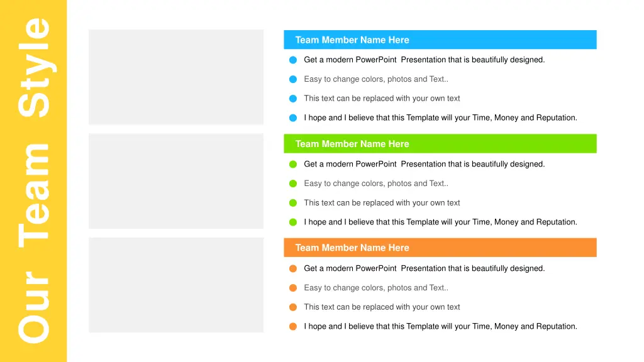Select green section I hope and I believe text
This screenshot has height=362, width=644.
[x=440, y=222]
